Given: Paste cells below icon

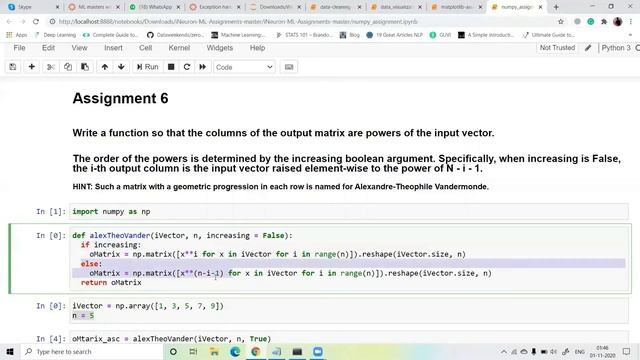Looking at the screenshot, I should pos(85,67).
